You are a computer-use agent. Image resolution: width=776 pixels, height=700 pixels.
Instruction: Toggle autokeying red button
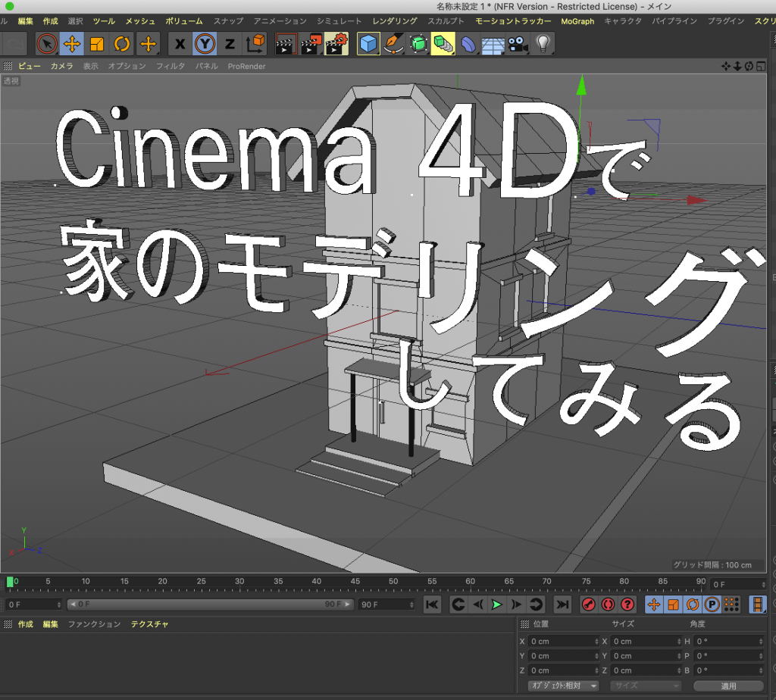(x=609, y=605)
